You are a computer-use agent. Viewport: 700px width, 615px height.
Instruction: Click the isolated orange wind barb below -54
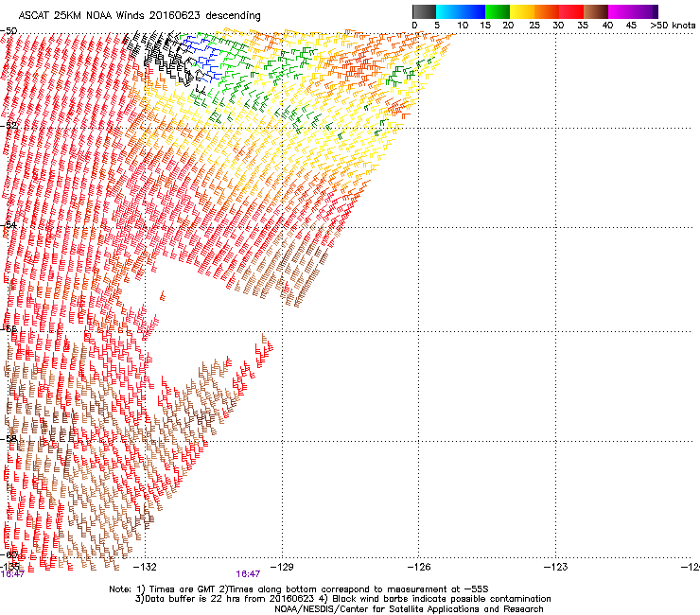163,295
